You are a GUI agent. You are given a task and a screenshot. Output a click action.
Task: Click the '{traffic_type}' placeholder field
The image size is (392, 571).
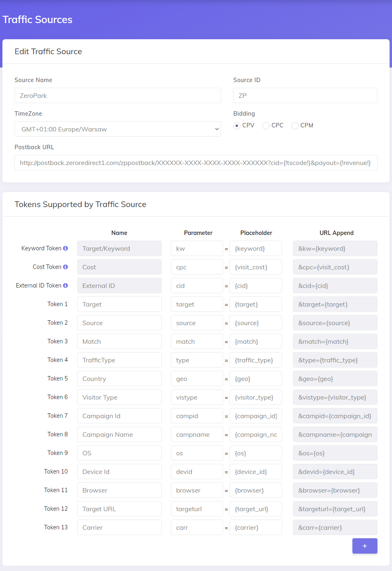click(x=256, y=360)
